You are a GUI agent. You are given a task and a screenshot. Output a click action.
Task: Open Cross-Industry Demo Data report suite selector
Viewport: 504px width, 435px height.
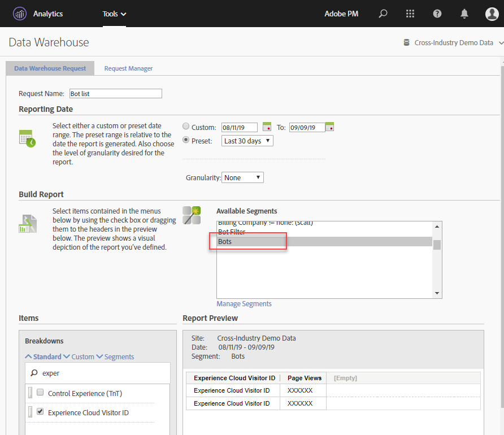point(453,42)
